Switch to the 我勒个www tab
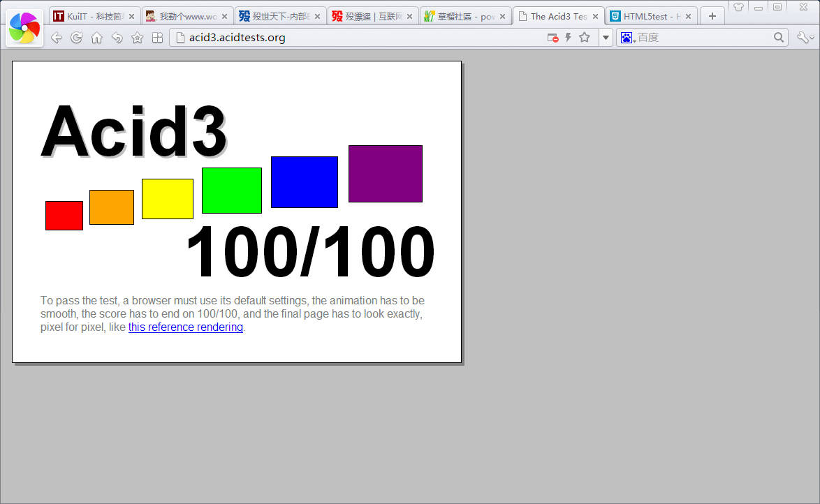Screen dimensions: 820x504 click(187, 16)
